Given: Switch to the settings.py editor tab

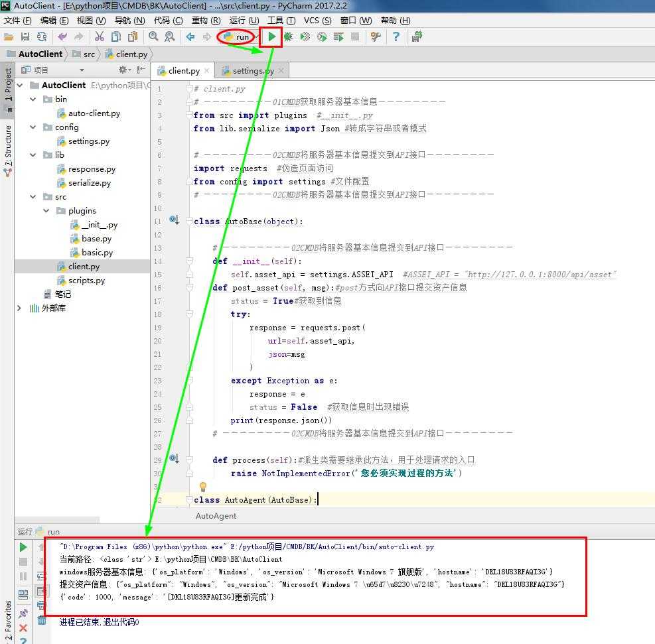Looking at the screenshot, I should [x=253, y=71].
